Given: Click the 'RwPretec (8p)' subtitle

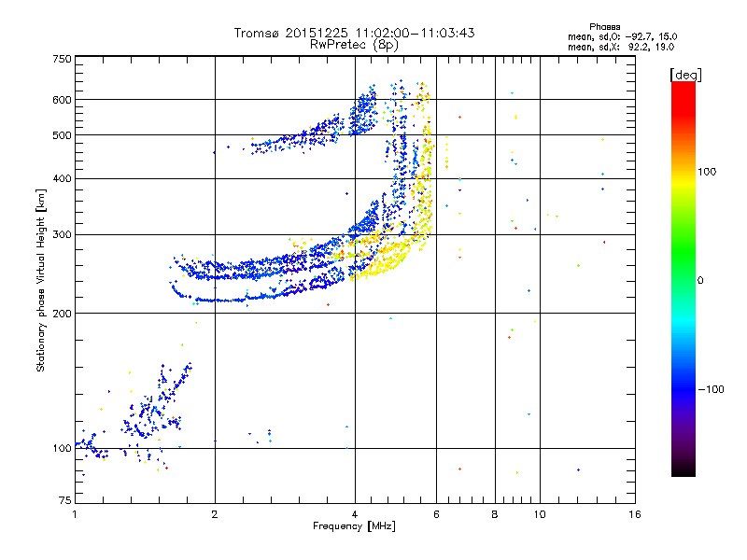Looking at the screenshot, I should [354, 45].
